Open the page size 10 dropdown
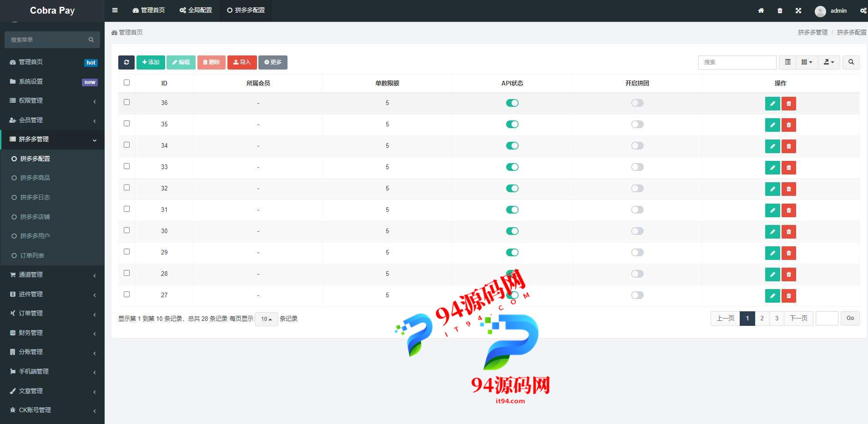Image resolution: width=868 pixels, height=424 pixels. (x=266, y=319)
